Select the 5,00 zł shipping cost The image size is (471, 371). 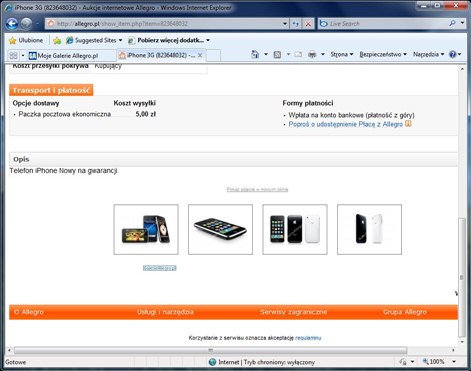(146, 114)
